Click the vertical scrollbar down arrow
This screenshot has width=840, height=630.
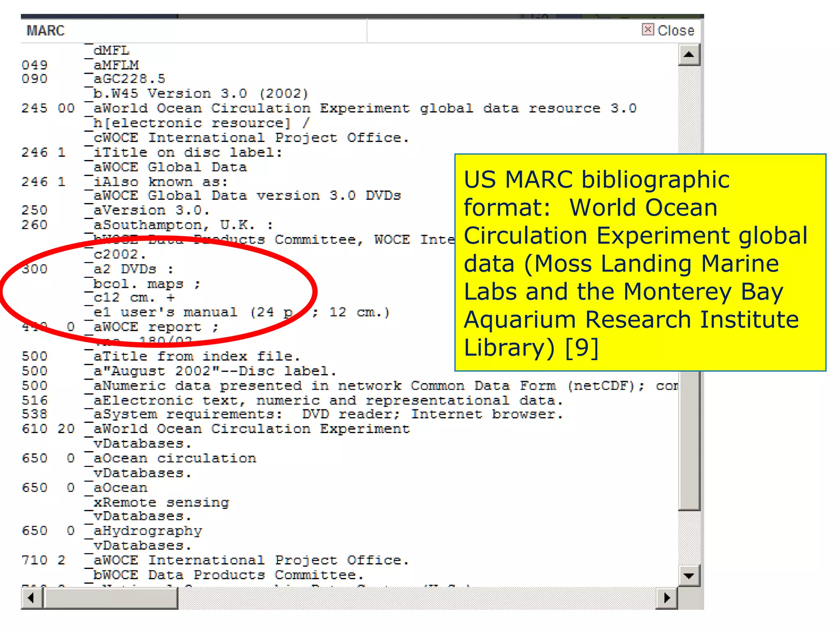(689, 575)
